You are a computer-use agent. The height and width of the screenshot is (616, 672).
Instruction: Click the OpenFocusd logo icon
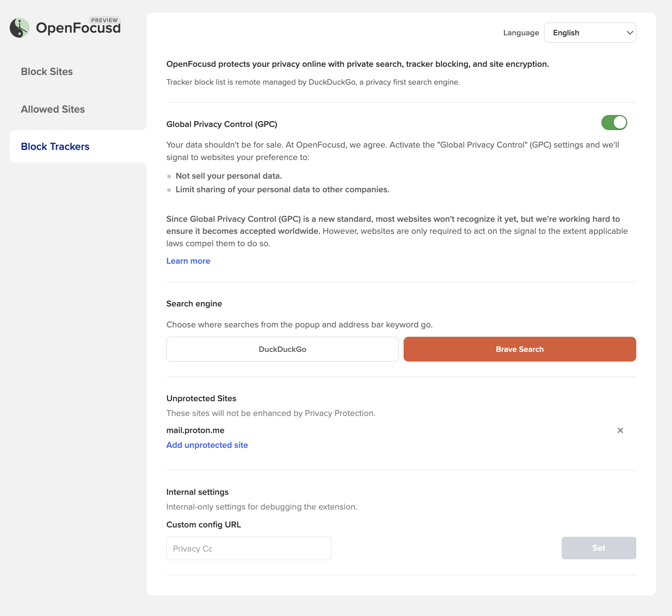pos(19,28)
